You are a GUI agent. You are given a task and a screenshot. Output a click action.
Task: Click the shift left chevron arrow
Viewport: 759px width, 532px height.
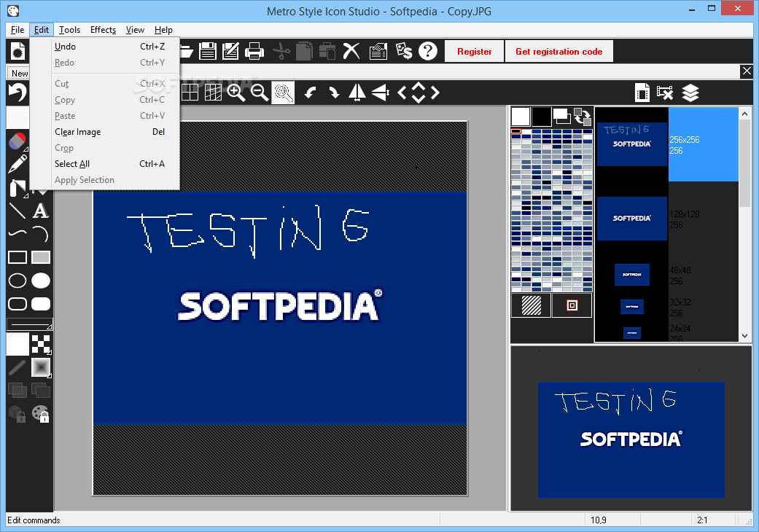402,93
